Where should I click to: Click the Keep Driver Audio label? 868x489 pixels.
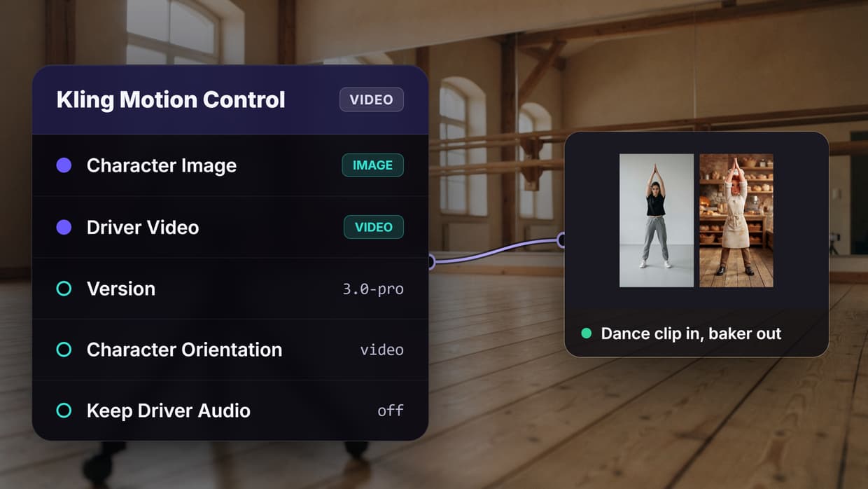pyautogui.click(x=169, y=411)
